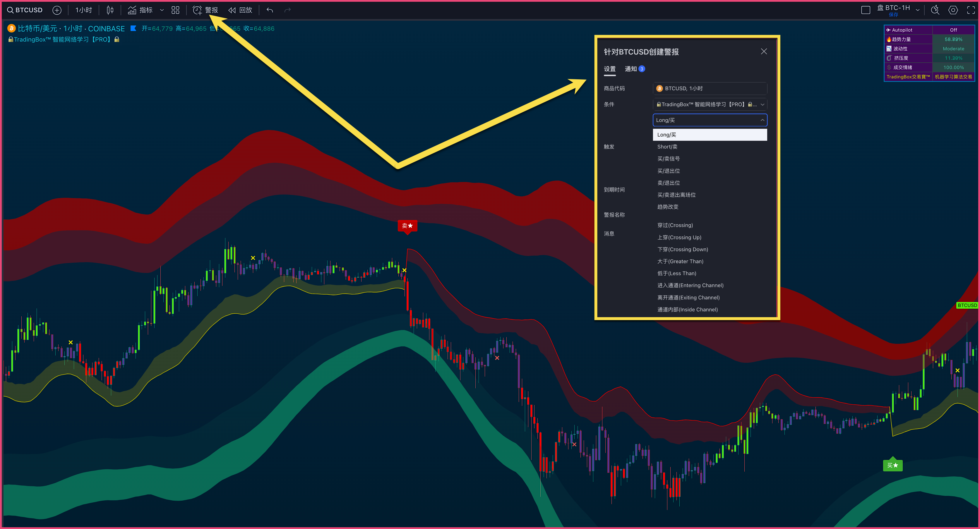980x529 pixels.
Task: Click the 保存 save link
Action: point(893,15)
